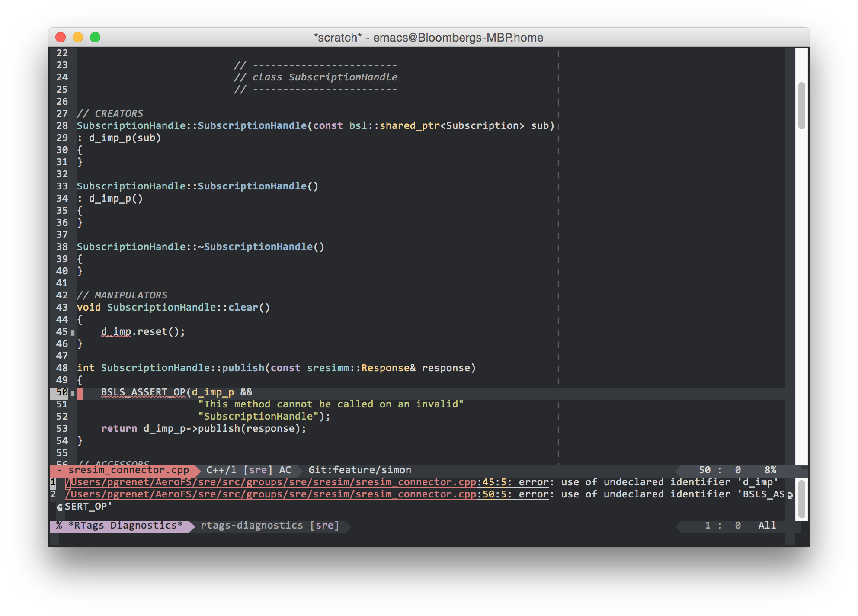
Task: Click *RTags Diagnostics* buffer name
Action: [x=126, y=525]
